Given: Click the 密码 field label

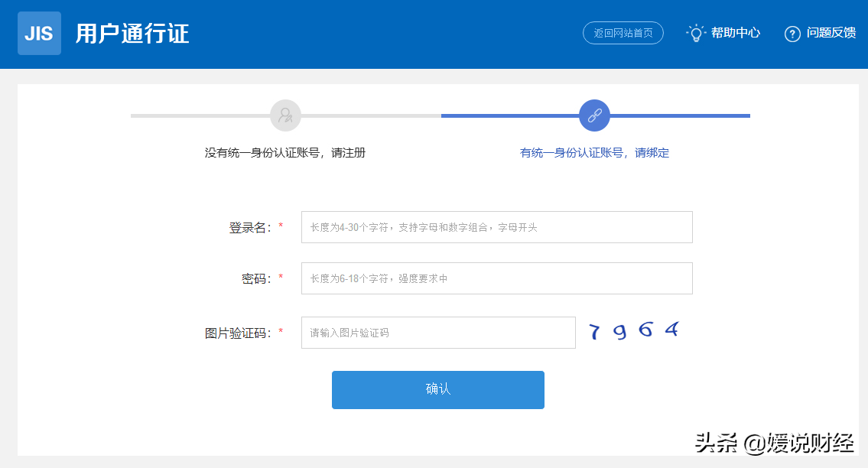Looking at the screenshot, I should point(256,278).
